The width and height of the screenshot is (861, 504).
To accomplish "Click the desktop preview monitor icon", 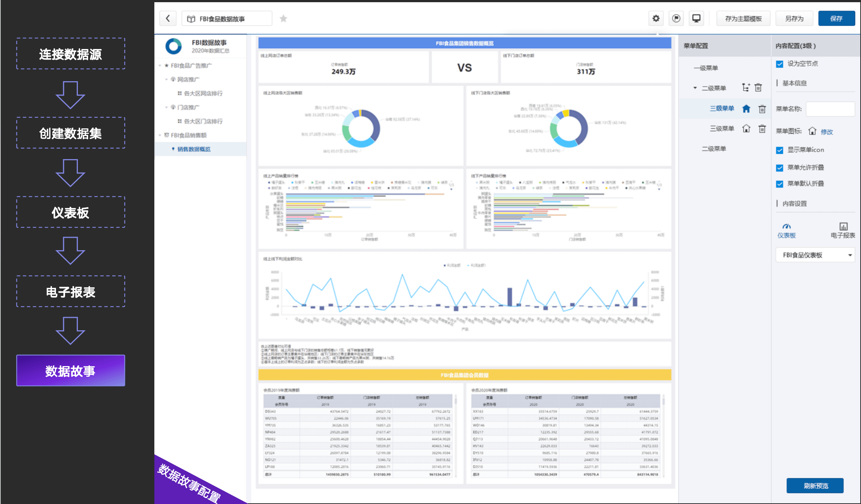I will [x=696, y=18].
